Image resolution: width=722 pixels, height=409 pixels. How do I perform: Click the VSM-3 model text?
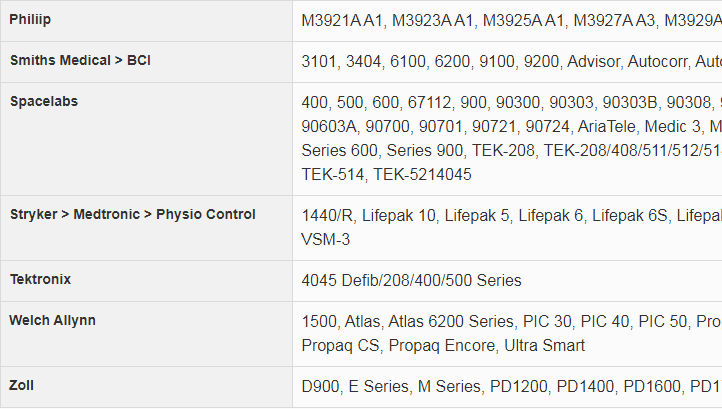point(325,239)
